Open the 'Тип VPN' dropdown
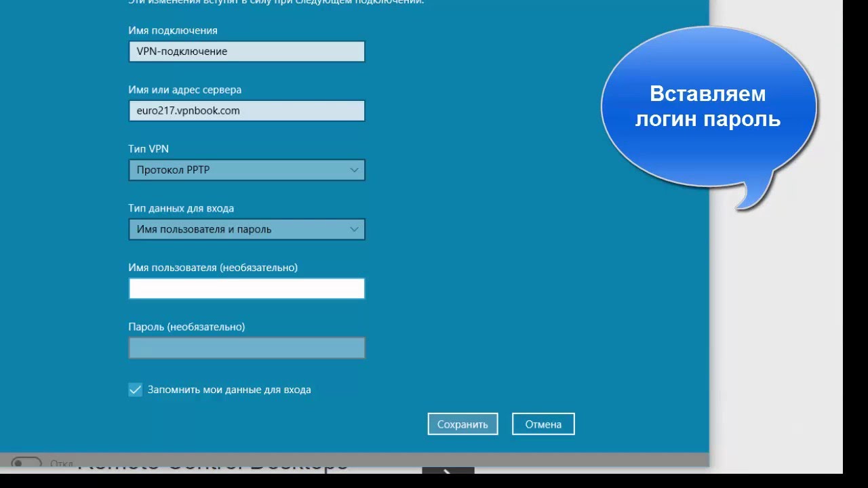868x488 pixels. (247, 170)
